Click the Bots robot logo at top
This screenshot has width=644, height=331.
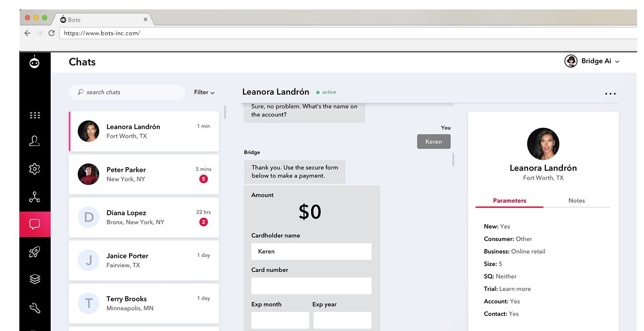tap(35, 62)
